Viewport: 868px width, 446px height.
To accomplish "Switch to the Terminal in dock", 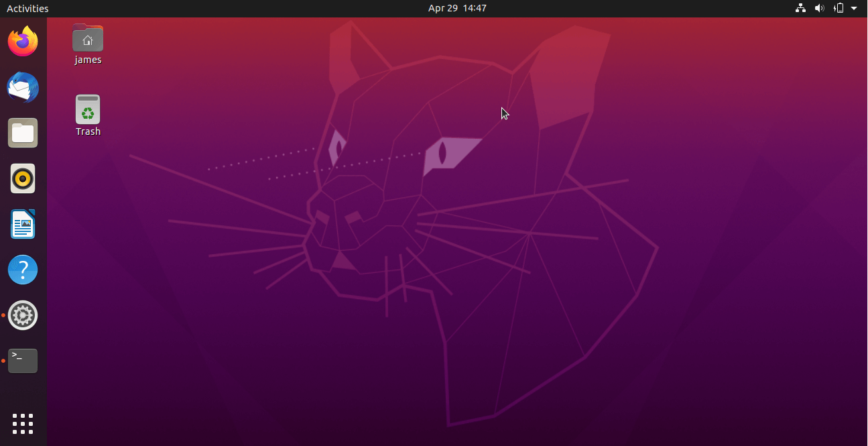I will [23, 361].
